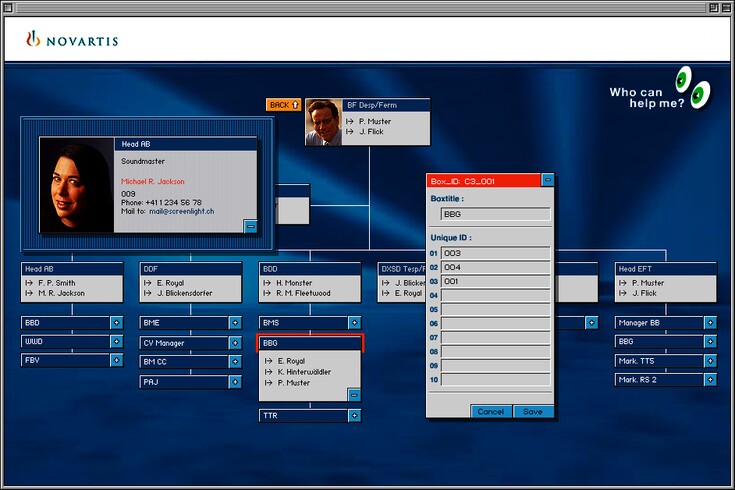Click arrow icon next to H. Monster

pyautogui.click(x=266, y=284)
